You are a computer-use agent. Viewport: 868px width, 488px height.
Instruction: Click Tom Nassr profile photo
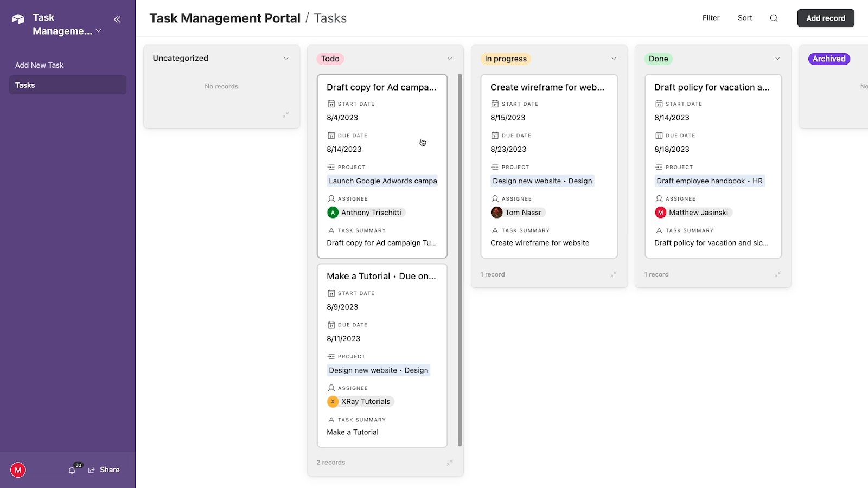496,213
